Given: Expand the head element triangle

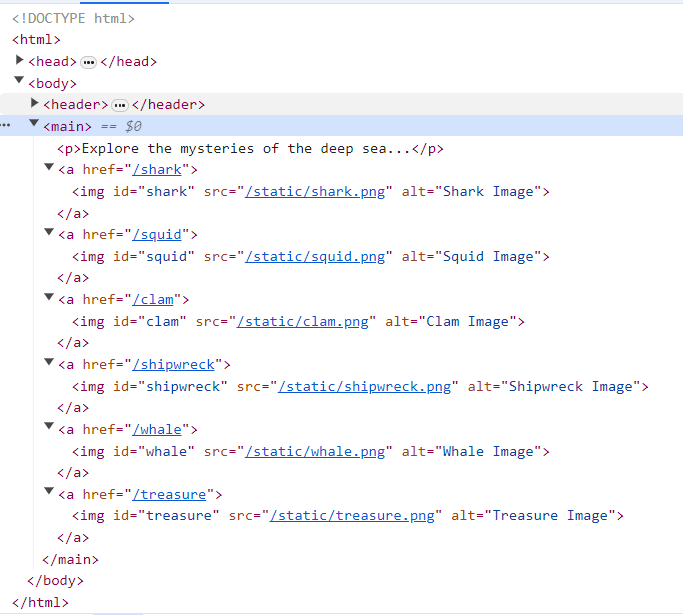Looking at the screenshot, I should [x=19, y=60].
